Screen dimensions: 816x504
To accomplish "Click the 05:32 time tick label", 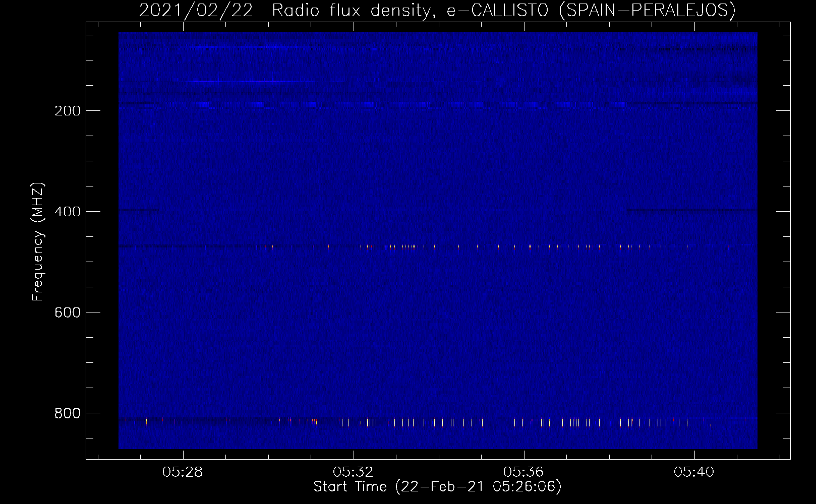I will [x=353, y=472].
